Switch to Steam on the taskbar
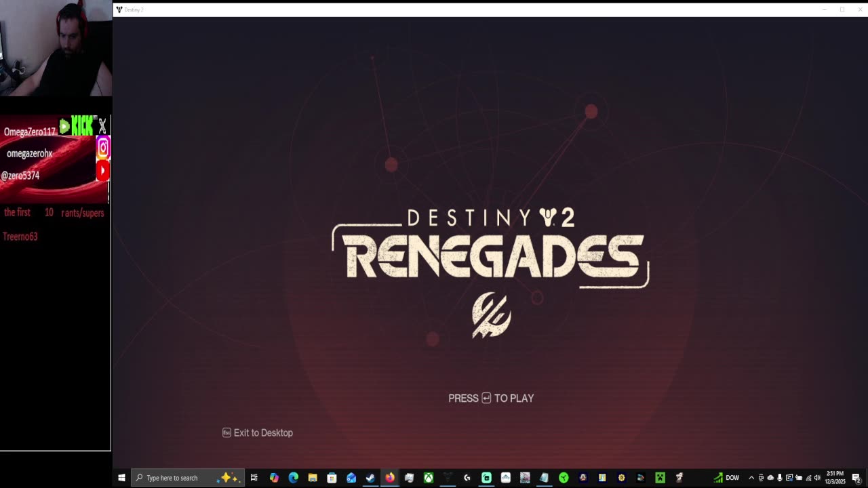The height and width of the screenshot is (488, 868). (x=370, y=478)
